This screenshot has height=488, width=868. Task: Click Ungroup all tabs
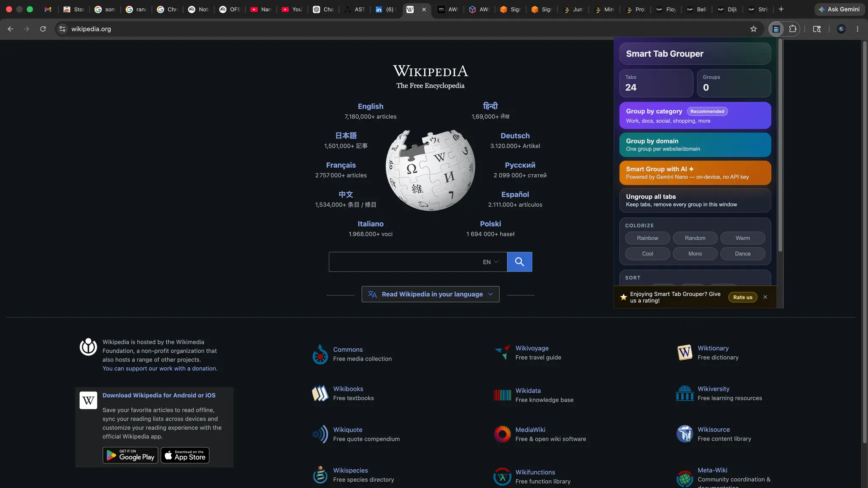pos(695,200)
